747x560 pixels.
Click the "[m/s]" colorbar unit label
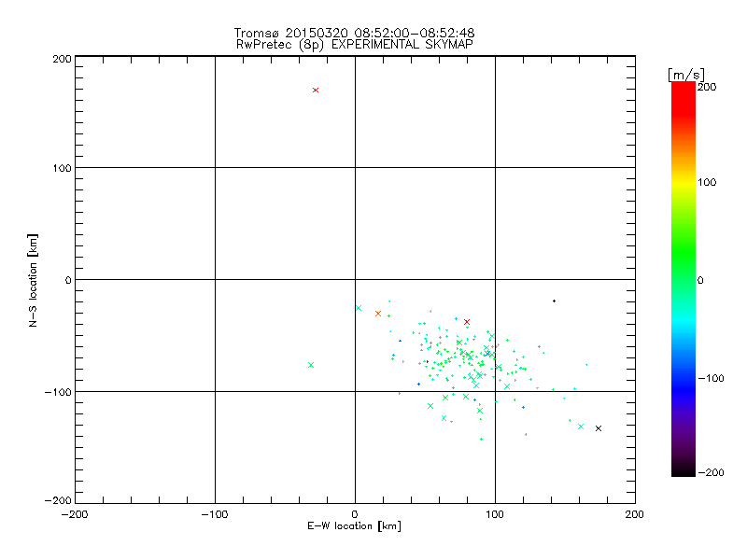[x=686, y=75]
